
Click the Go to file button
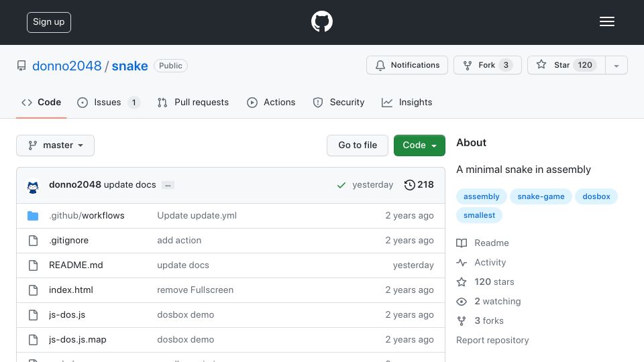click(x=358, y=145)
